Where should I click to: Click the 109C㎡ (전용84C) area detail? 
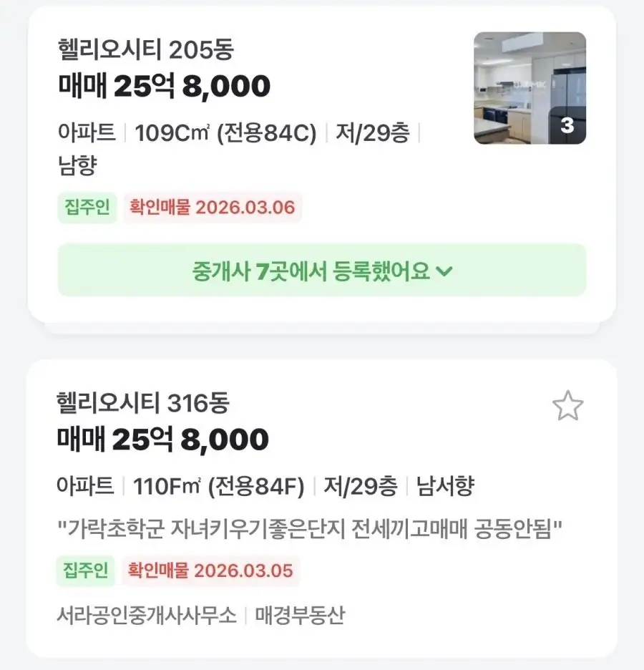coord(225,133)
